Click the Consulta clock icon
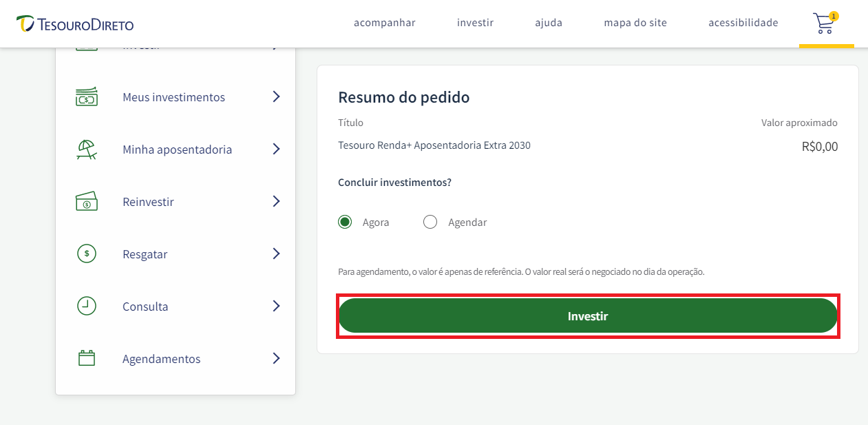 pos(87,307)
